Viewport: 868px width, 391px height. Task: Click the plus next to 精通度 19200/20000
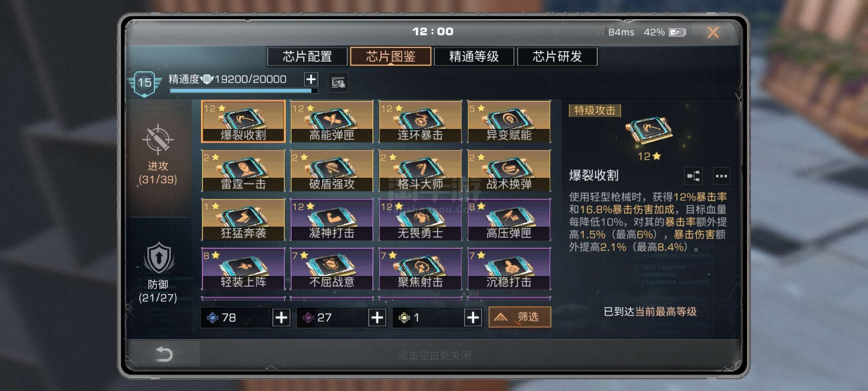pyautogui.click(x=311, y=79)
